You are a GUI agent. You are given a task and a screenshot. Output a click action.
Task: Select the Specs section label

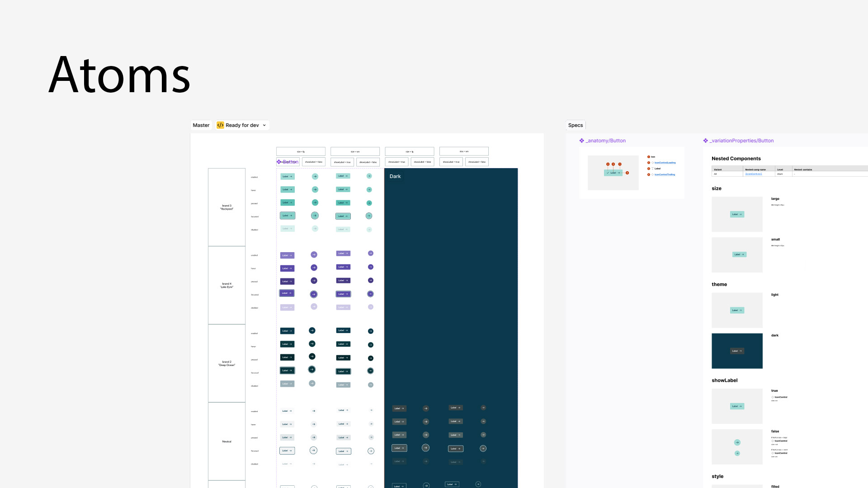pos(575,125)
